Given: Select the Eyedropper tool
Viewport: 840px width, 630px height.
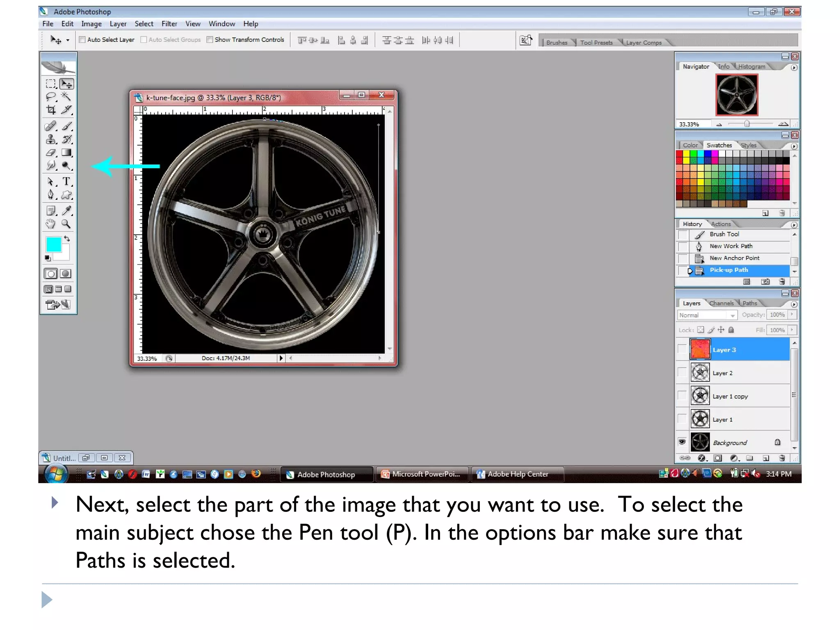Looking at the screenshot, I should (x=66, y=211).
